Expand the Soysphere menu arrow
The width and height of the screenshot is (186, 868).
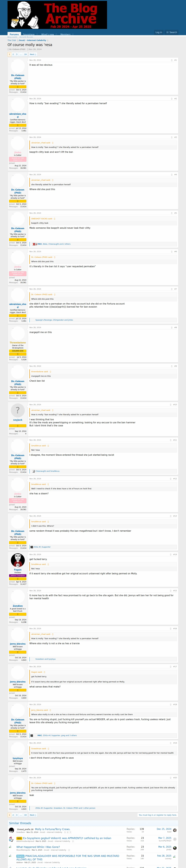[x=37, y=34]
